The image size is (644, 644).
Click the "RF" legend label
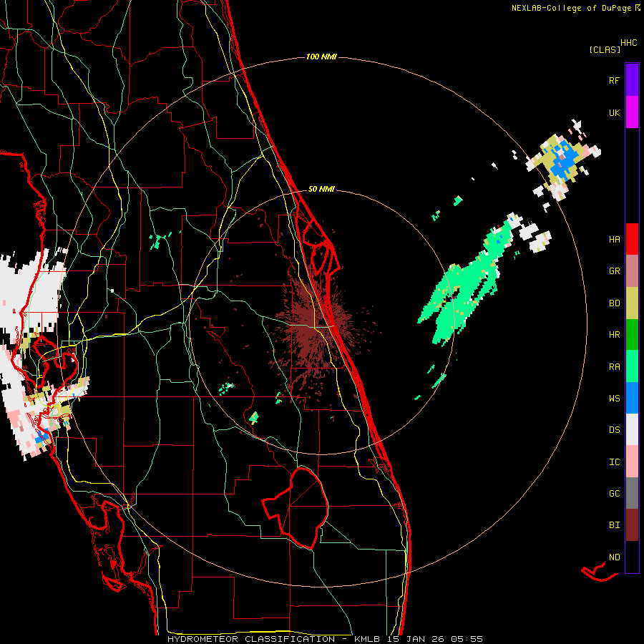pos(614,80)
